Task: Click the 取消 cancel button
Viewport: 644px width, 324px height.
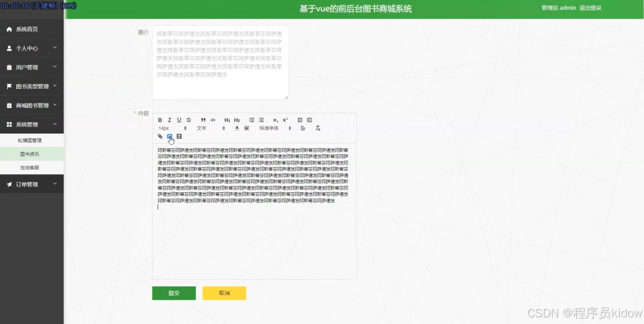Action: point(224,293)
